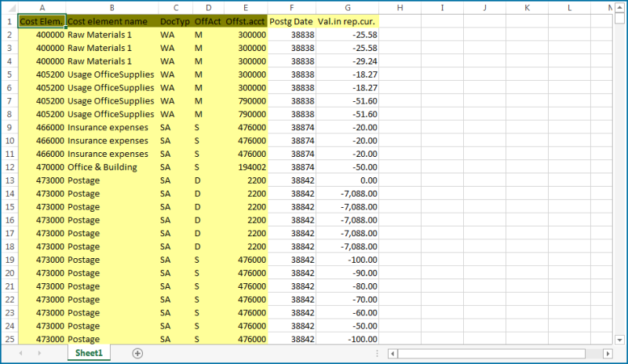Screen dimensions: 628x364
Task: Select the 0.00 value cell in row 13
Action: [x=347, y=180]
